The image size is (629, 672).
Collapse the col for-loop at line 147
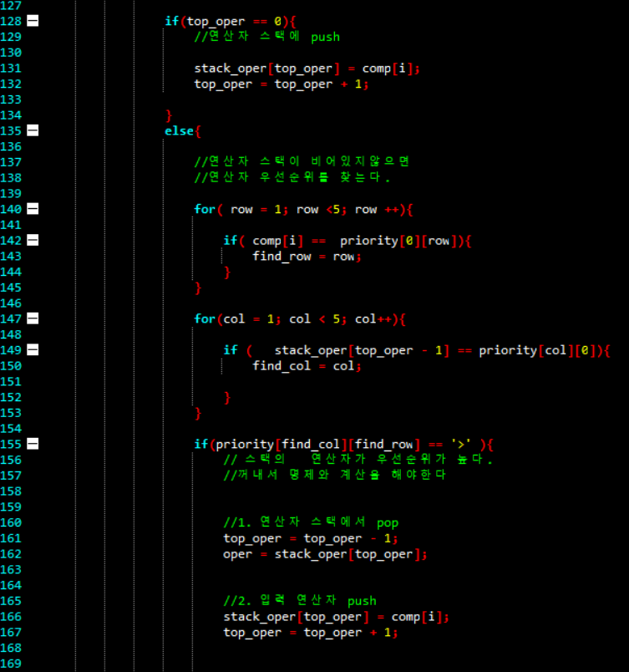click(x=33, y=318)
